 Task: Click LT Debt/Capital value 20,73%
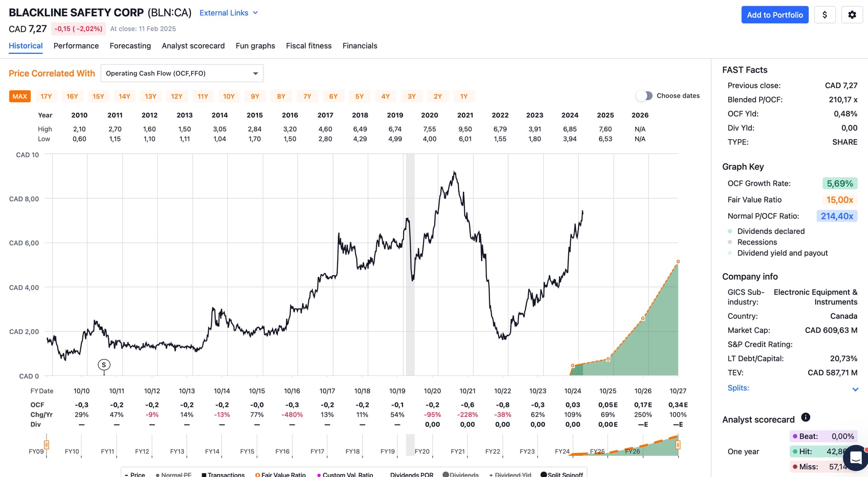tap(844, 359)
